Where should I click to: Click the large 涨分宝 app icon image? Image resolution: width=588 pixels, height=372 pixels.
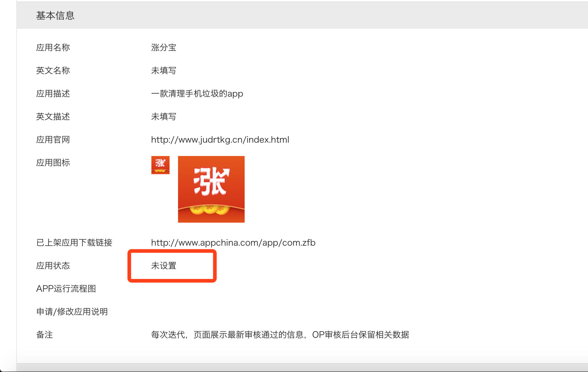[x=211, y=189]
